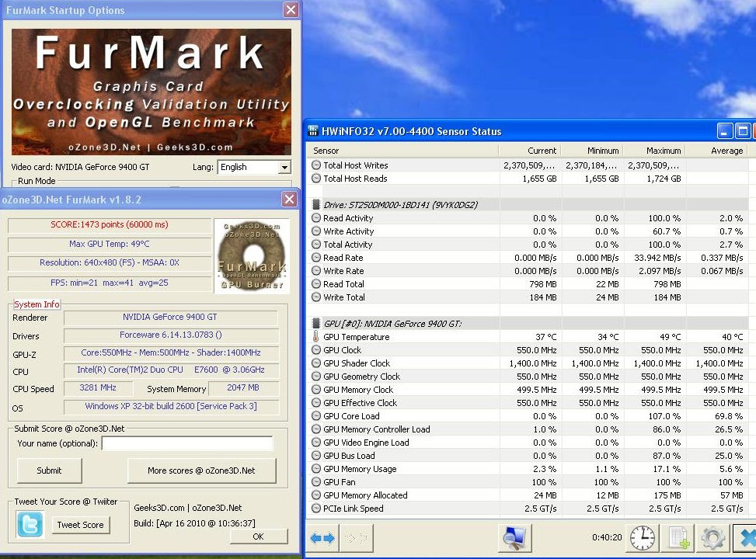
Task: Start logging with the document plus icon
Action: (x=679, y=538)
